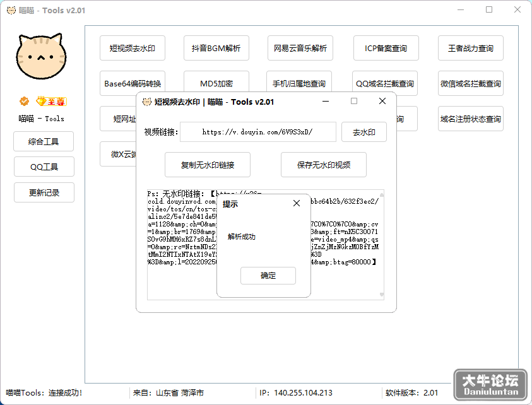This screenshot has width=532, height=405.
Task: Maximize the 短视频去水印 window
Action: click(x=354, y=101)
